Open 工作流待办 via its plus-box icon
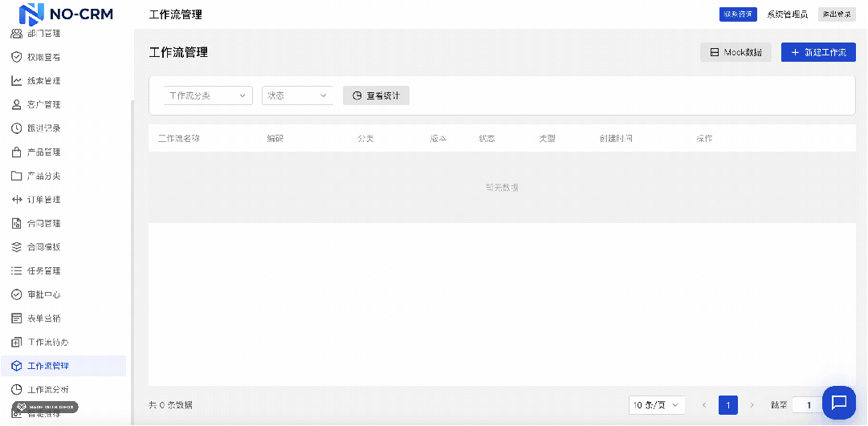 (17, 343)
